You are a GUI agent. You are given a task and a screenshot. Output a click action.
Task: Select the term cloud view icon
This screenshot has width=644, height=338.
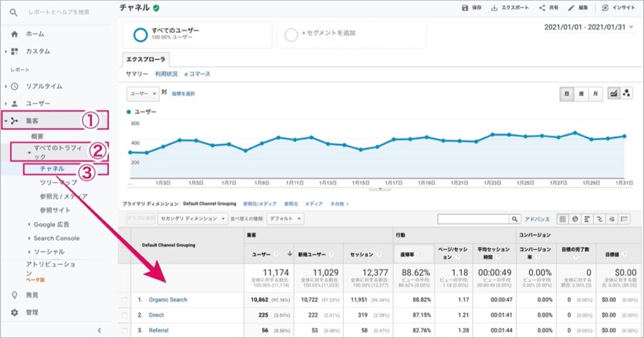pyautogui.click(x=612, y=219)
